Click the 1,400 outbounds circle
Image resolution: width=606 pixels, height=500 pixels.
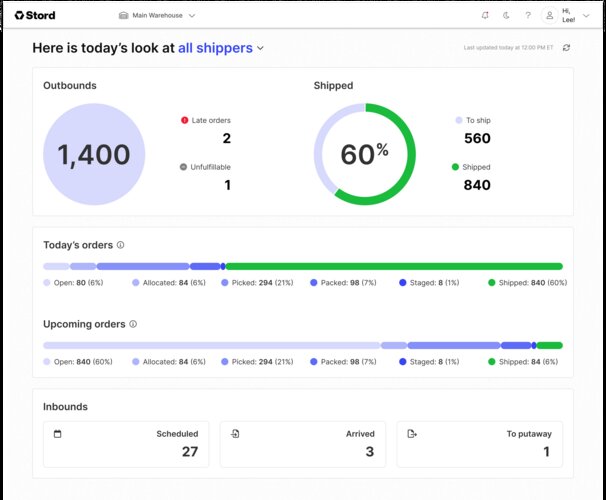coord(94,155)
